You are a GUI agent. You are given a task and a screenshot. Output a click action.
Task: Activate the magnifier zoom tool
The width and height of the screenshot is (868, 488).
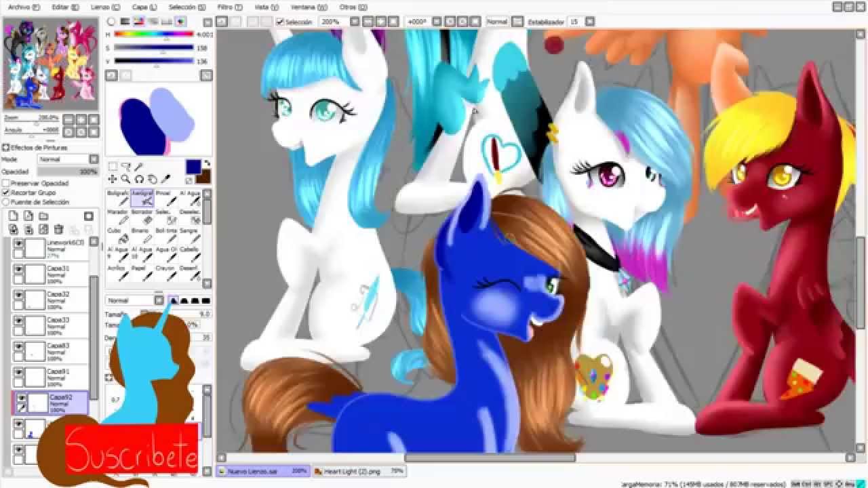tap(125, 180)
